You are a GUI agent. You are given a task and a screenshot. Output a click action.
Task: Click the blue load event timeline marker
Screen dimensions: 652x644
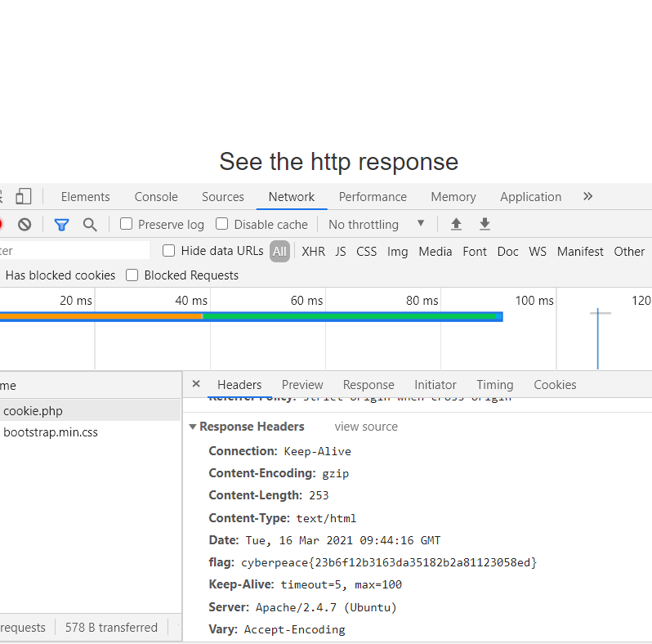pyautogui.click(x=597, y=338)
